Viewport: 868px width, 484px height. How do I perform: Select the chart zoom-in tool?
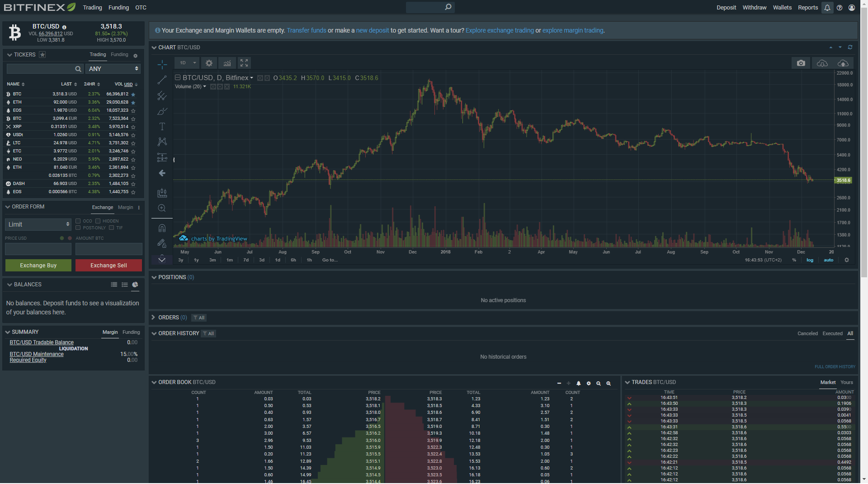(162, 209)
